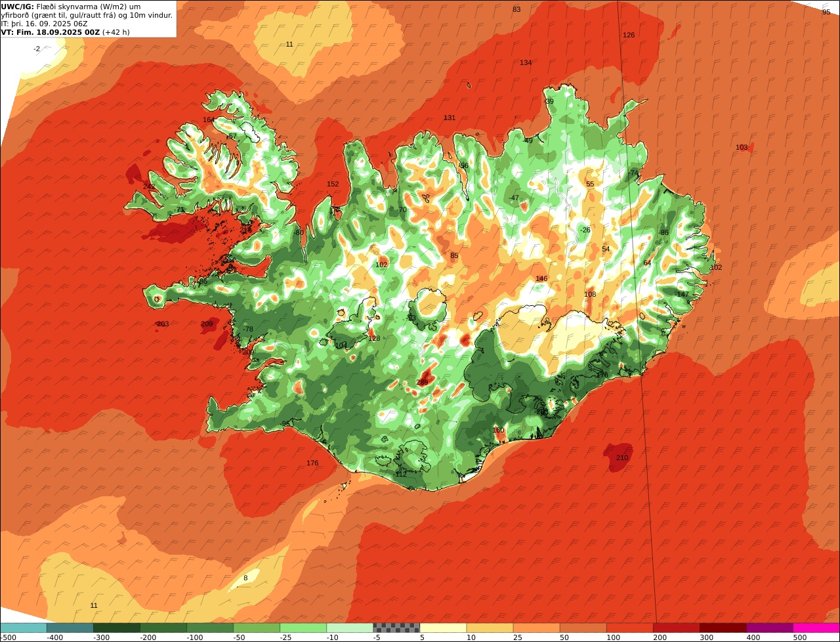The height and width of the screenshot is (642, 840).
Task: Click the red swatch between 200 and 300
Action: [676, 628]
